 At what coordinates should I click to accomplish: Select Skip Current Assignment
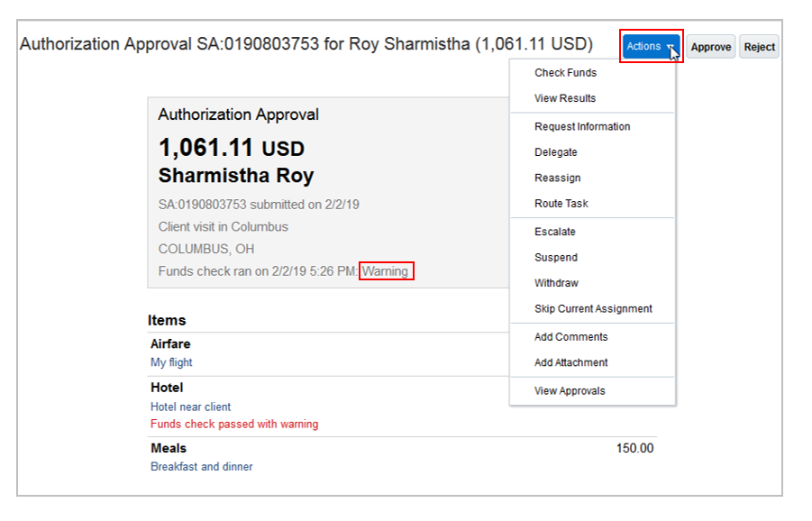pos(593,309)
